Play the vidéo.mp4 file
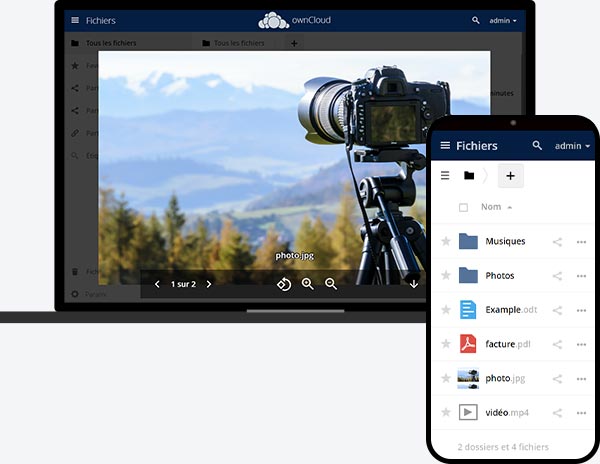The image size is (600, 464). coord(507,413)
